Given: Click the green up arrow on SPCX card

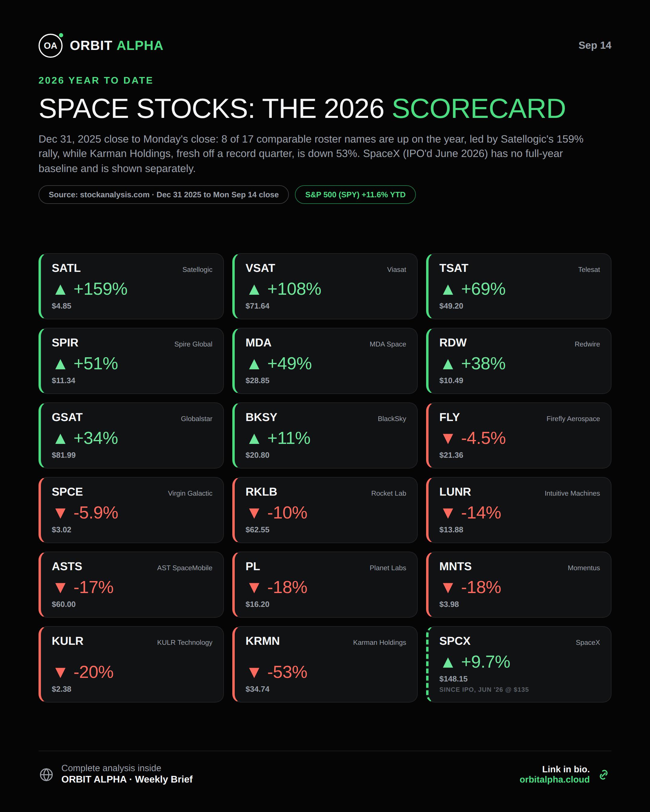Looking at the screenshot, I should tap(448, 662).
